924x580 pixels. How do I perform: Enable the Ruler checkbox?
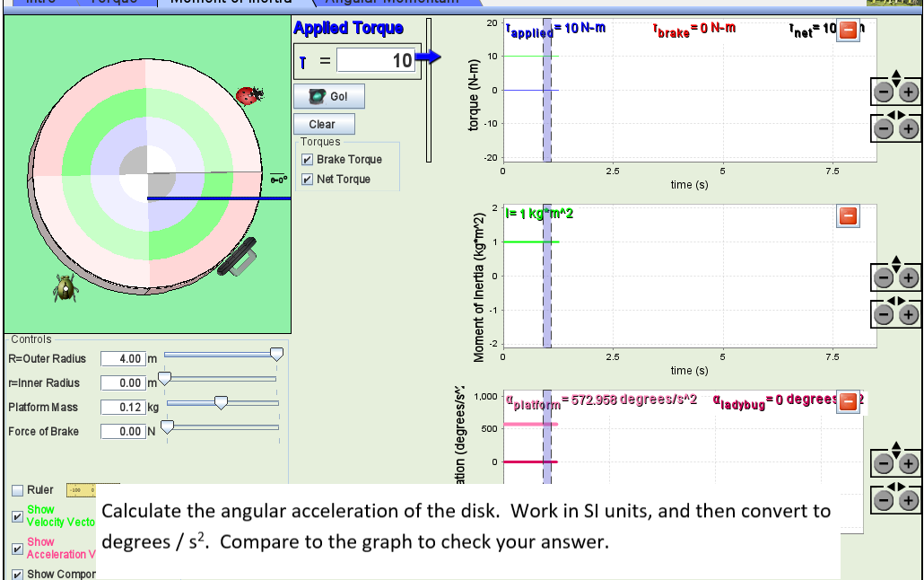pos(18,490)
